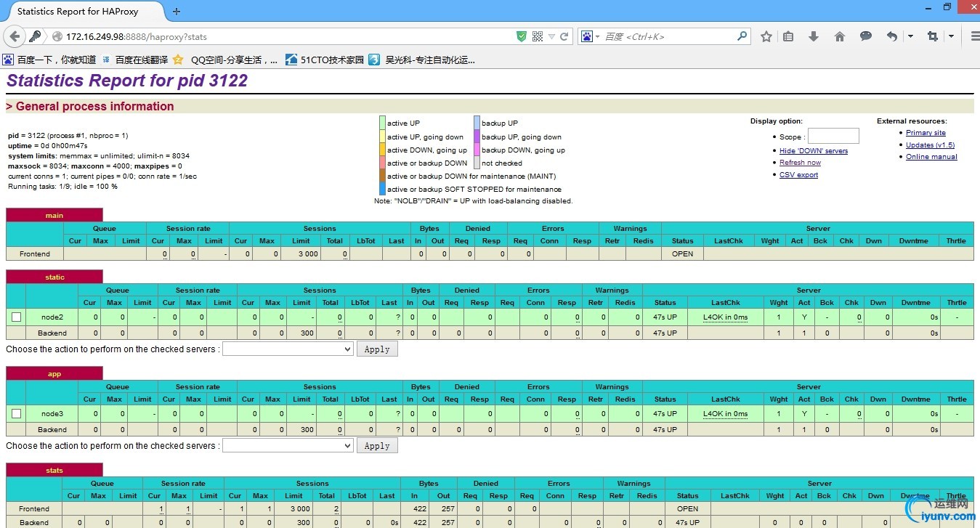Image resolution: width=980 pixels, height=528 pixels.
Task: Click the crop screenshot toolbar icon
Action: [933, 36]
